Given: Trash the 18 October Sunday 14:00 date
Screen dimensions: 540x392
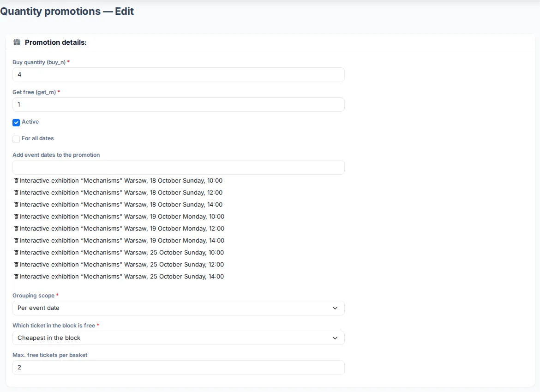Looking at the screenshot, I should point(16,205).
